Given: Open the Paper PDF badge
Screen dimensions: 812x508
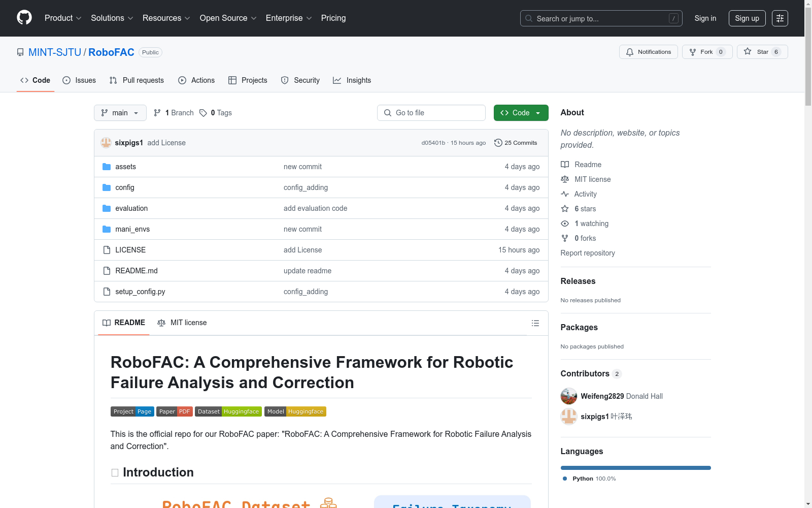Looking at the screenshot, I should (x=175, y=411).
